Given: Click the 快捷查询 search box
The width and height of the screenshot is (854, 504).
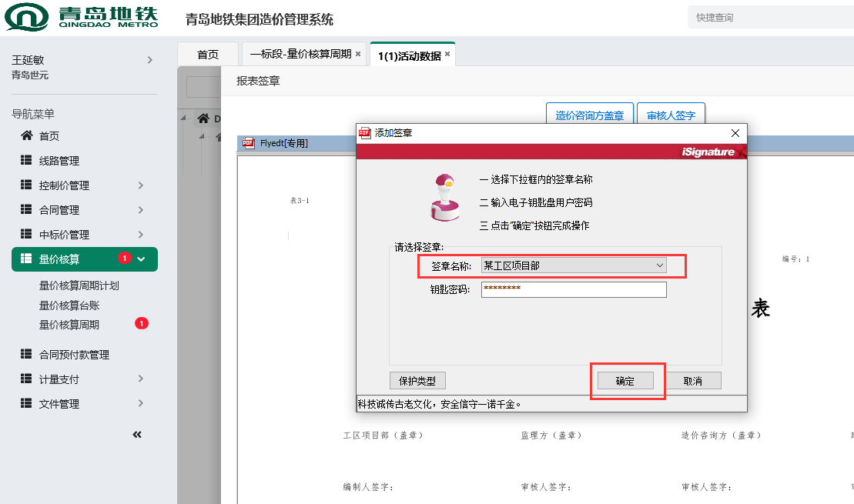Looking at the screenshot, I should pyautogui.click(x=770, y=17).
